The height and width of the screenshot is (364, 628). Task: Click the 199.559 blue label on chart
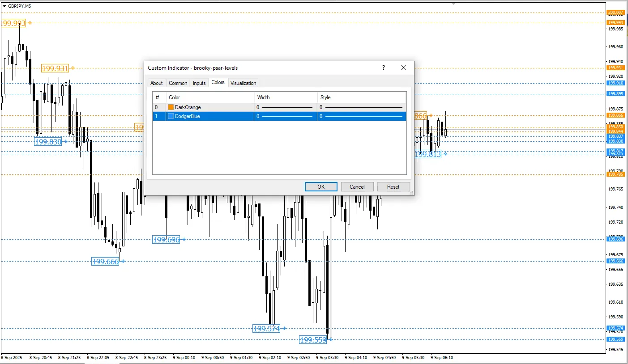click(313, 340)
